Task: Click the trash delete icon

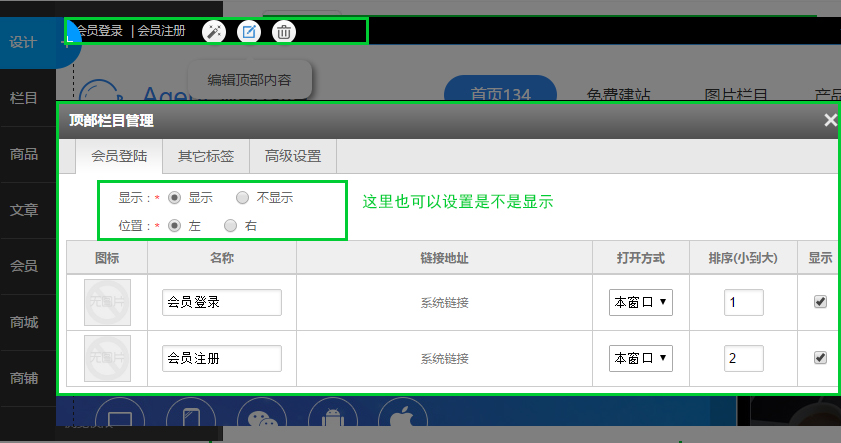Action: click(x=284, y=31)
